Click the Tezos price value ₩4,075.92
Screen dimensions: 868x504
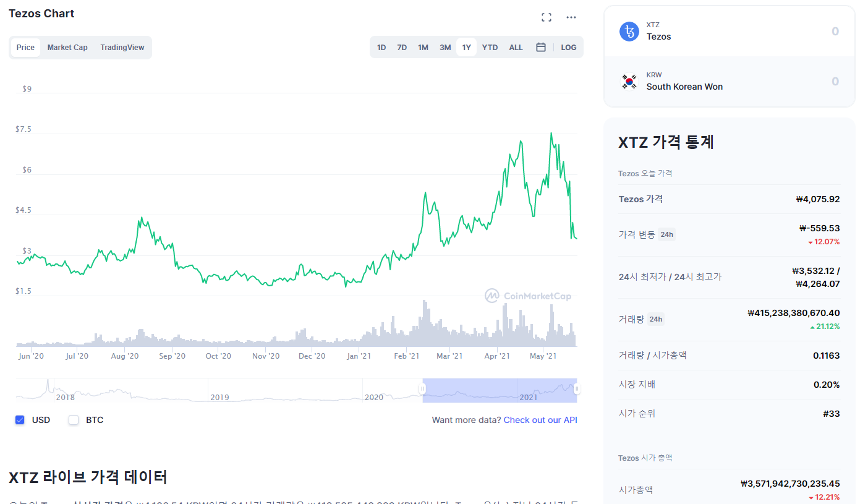click(818, 199)
